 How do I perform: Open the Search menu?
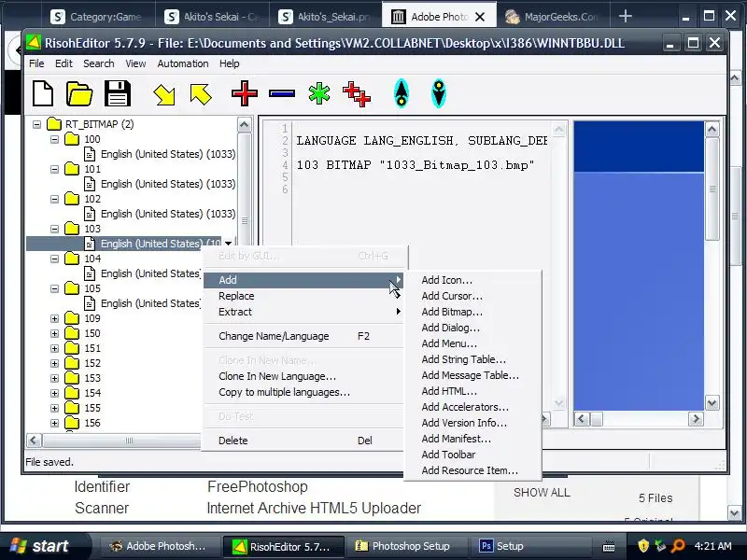tap(99, 63)
